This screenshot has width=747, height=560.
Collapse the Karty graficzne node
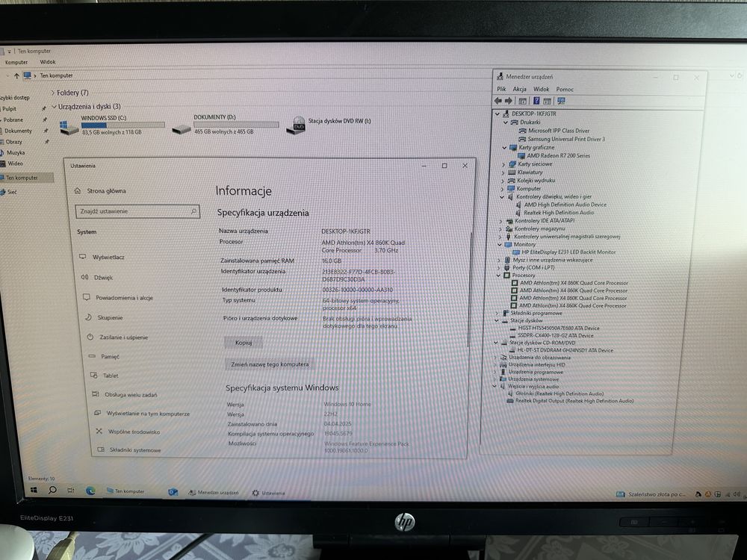pos(504,148)
